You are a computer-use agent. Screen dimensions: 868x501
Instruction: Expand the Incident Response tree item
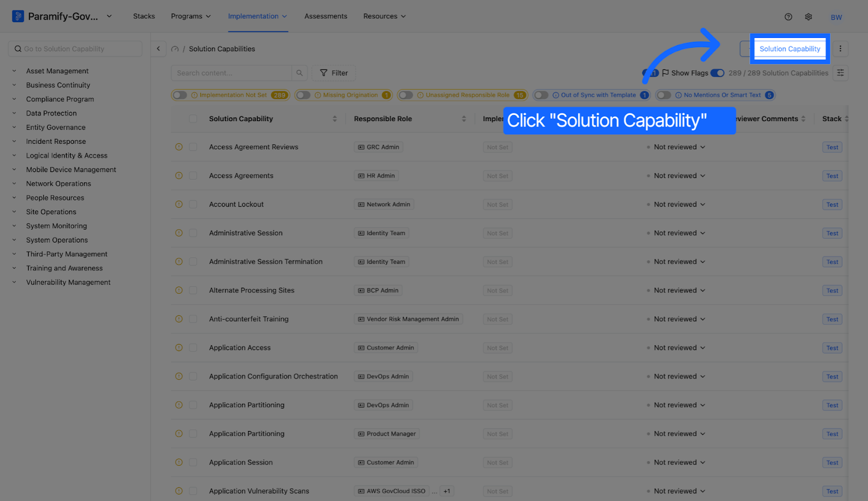14,142
